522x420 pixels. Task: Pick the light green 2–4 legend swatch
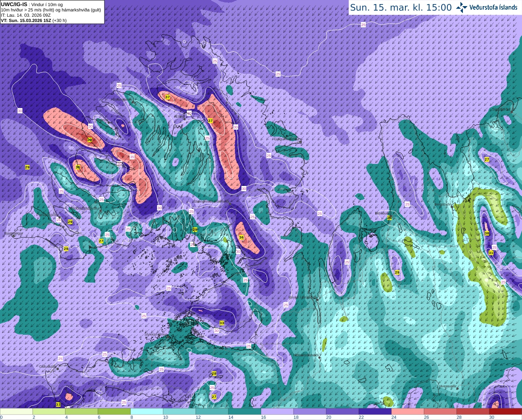point(49,411)
